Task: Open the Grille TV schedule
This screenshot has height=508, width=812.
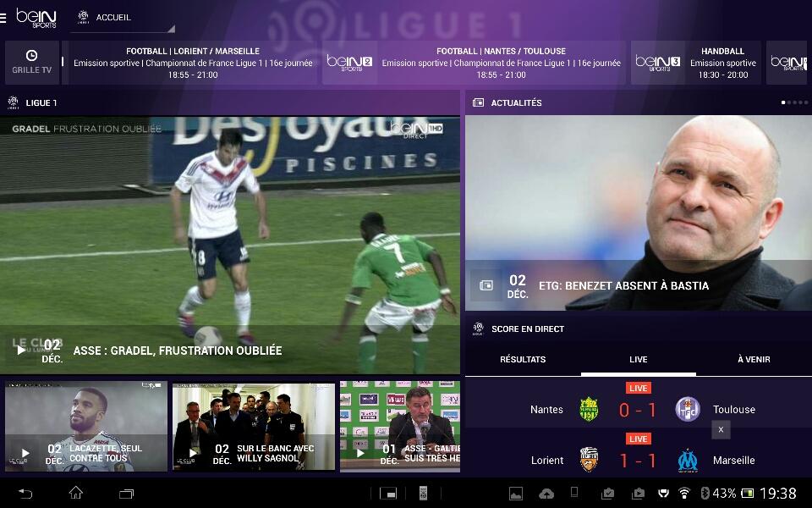Action: (x=31, y=63)
